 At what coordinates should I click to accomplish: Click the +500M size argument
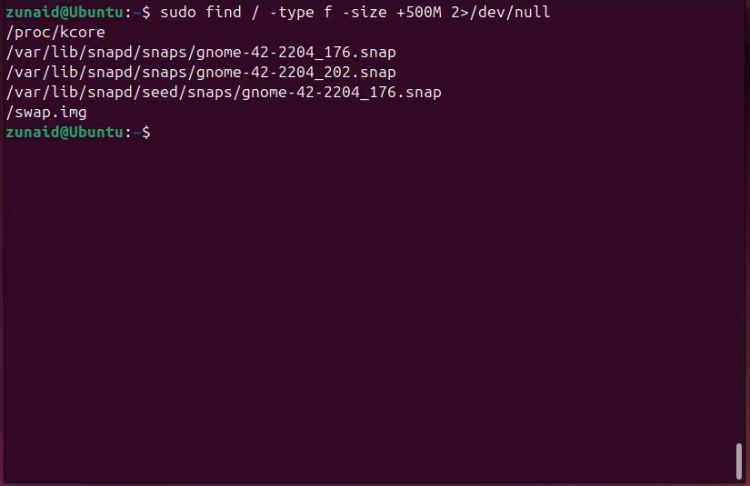[419, 12]
